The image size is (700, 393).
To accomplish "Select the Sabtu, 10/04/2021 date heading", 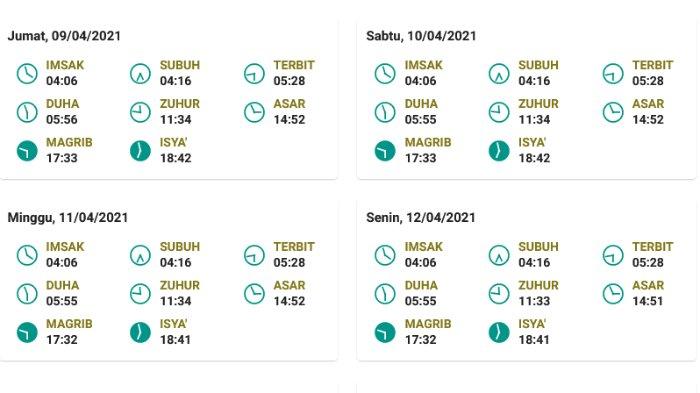I will [x=421, y=36].
